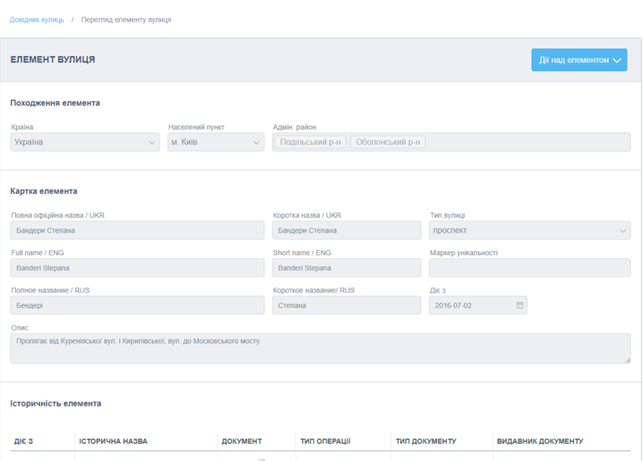
Task: Click the calendar icon in the Діє з field
Action: [519, 305]
